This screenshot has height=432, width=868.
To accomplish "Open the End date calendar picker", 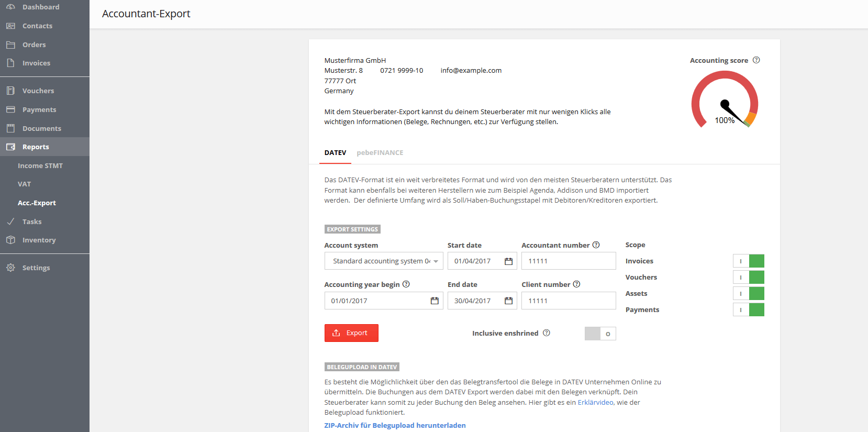I will [x=508, y=301].
